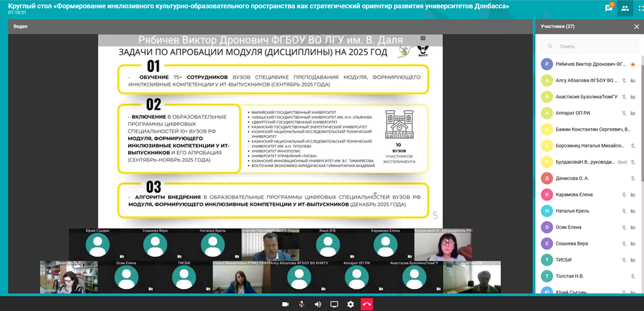The image size is (644, 311).
Task: Select Сошнева Вера video tile
Action: pyautogui.click(x=155, y=245)
